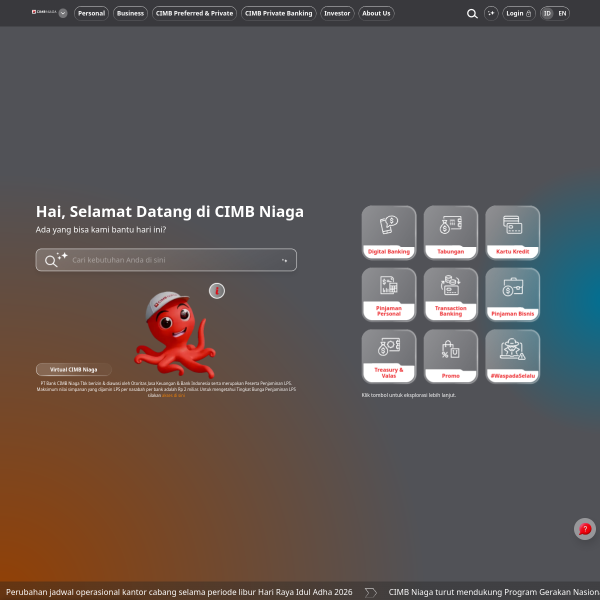Click the arrow icon between ticker items

(370, 593)
